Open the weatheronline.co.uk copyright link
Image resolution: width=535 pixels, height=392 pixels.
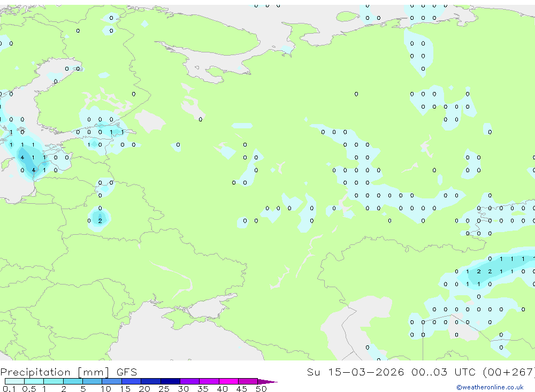tap(490, 387)
